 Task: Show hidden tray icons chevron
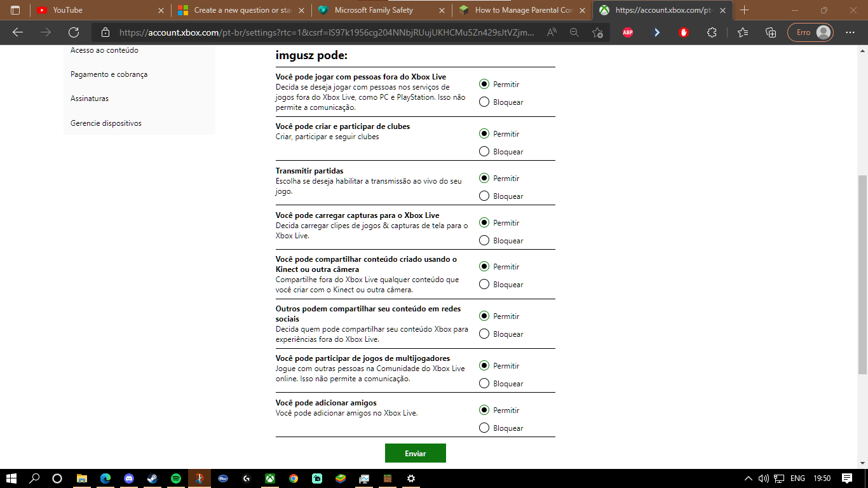tap(749, 478)
